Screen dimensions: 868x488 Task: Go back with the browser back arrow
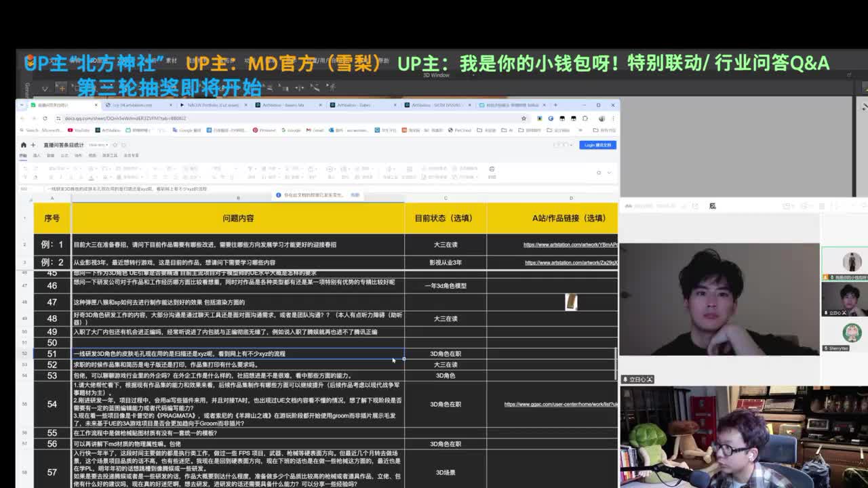[23, 118]
